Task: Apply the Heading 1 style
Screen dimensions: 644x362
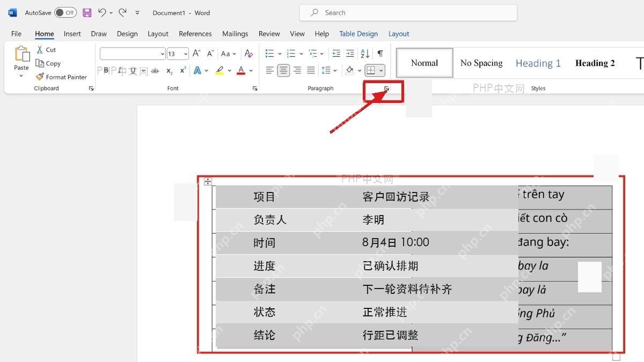Action: [x=538, y=63]
